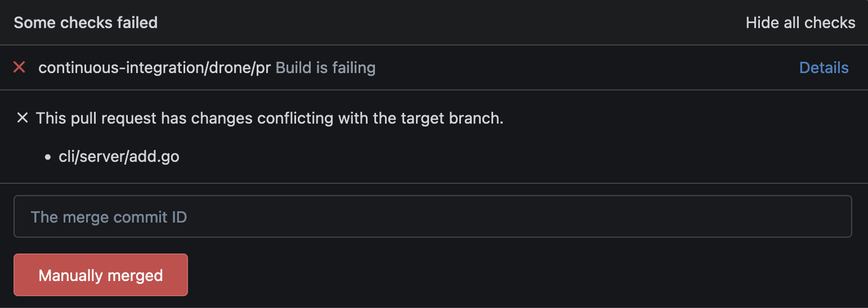Open Details for the drone/pr check

tap(824, 68)
